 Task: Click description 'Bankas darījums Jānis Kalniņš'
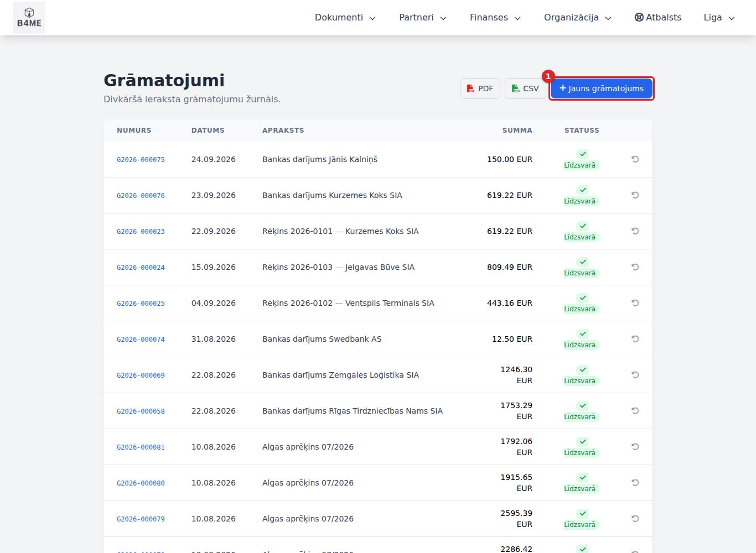pos(320,159)
